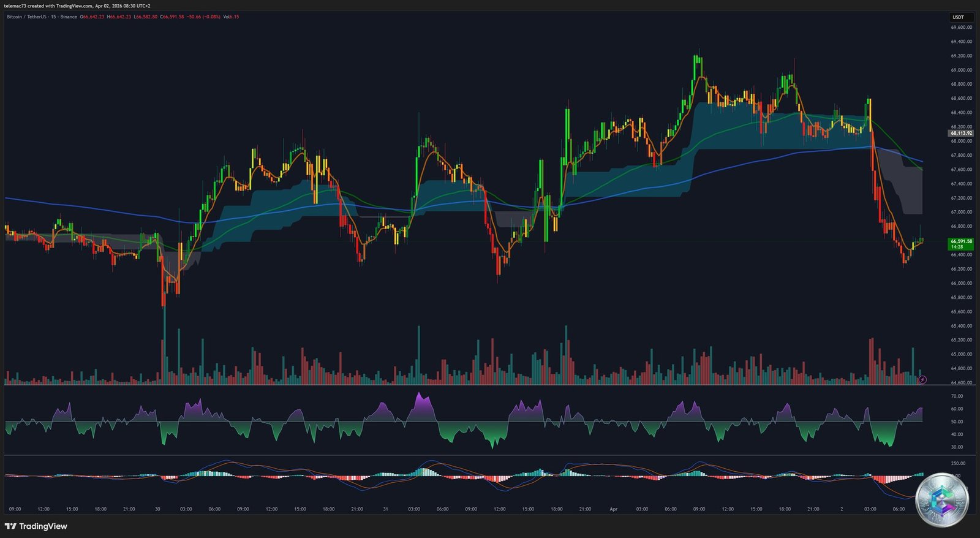Click the 67,000.00 price axis label
The width and height of the screenshot is (980, 538).
point(962,212)
